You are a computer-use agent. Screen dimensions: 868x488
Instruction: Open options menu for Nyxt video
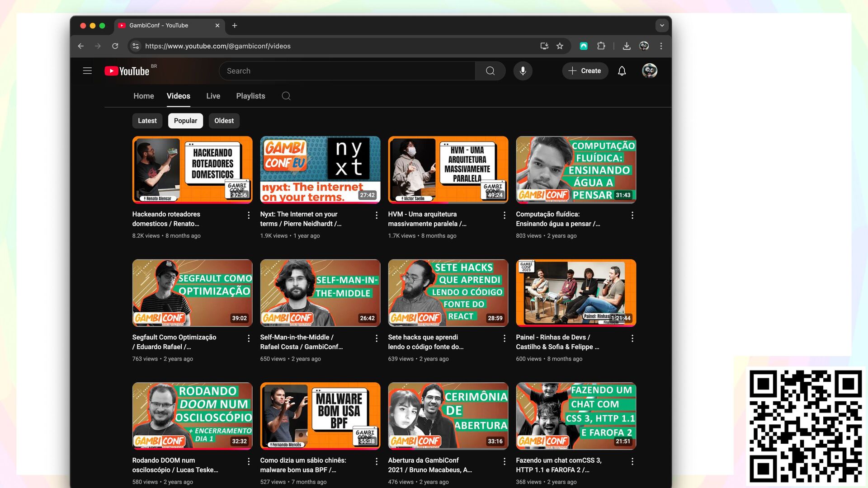coord(377,216)
